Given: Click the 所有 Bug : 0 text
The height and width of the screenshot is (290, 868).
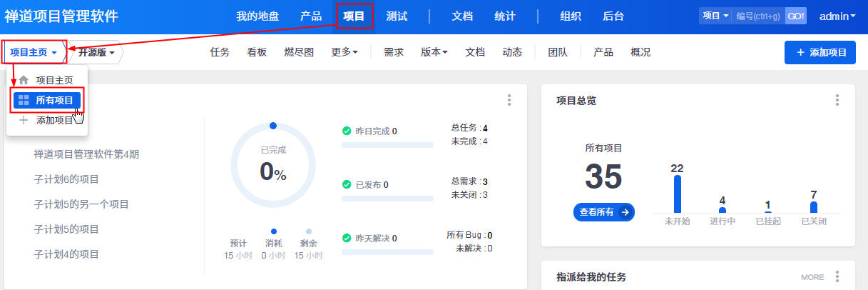Looking at the screenshot, I should pyautogui.click(x=469, y=235).
